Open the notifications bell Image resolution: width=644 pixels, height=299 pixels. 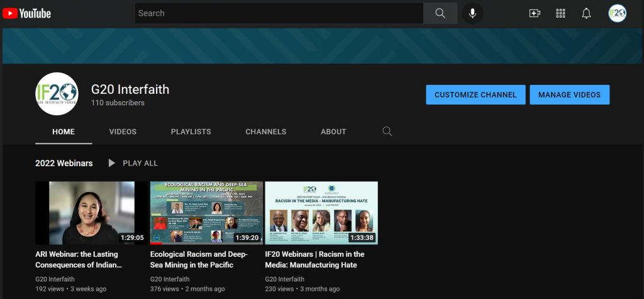(586, 13)
